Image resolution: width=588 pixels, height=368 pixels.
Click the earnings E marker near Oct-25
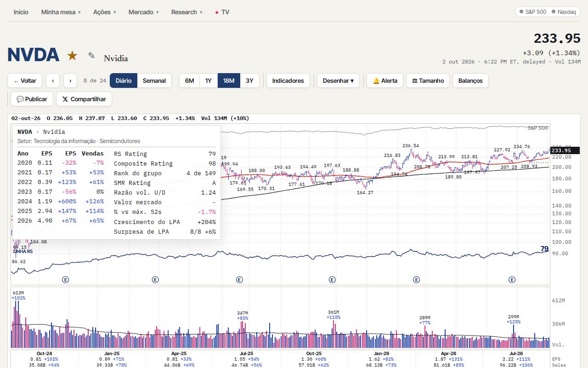[332, 280]
